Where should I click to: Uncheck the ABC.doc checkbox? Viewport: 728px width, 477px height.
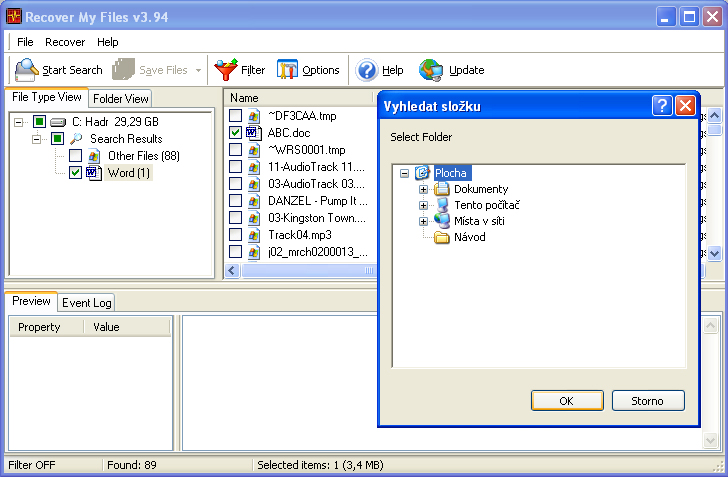point(235,133)
